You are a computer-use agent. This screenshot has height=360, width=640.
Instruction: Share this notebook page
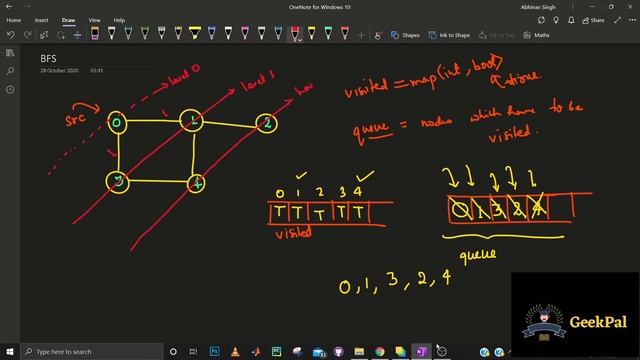click(x=593, y=20)
